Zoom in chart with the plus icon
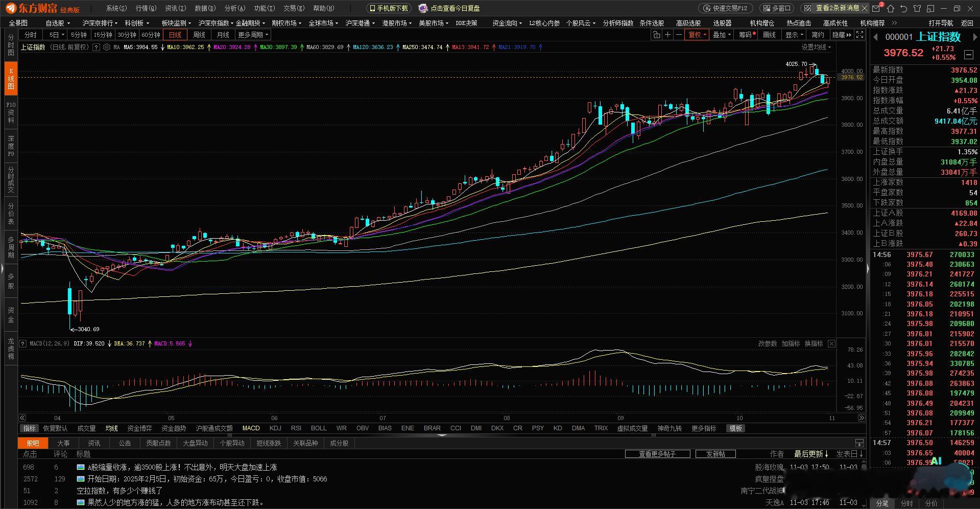The width and height of the screenshot is (980, 509). tap(667, 35)
